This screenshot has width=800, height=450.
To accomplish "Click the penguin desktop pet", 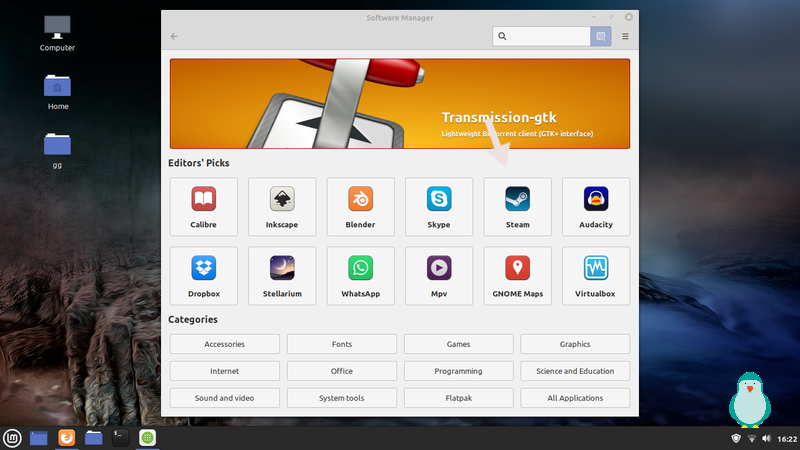I will tap(749, 400).
